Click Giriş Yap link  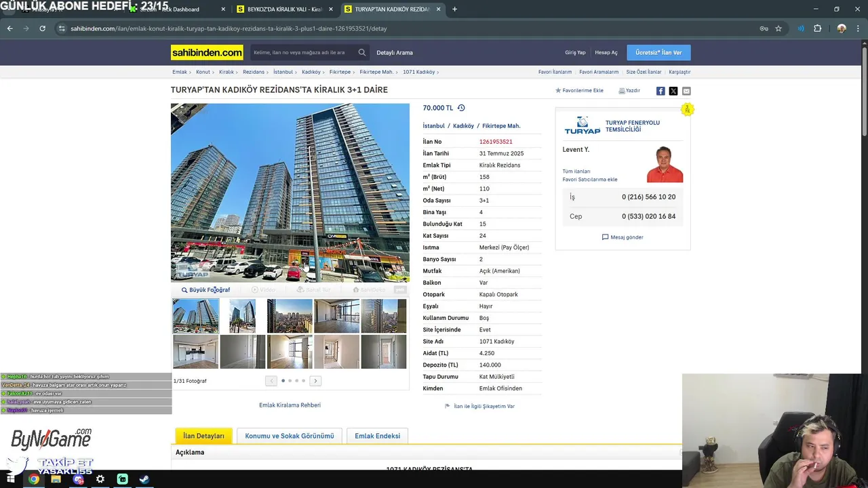click(575, 53)
